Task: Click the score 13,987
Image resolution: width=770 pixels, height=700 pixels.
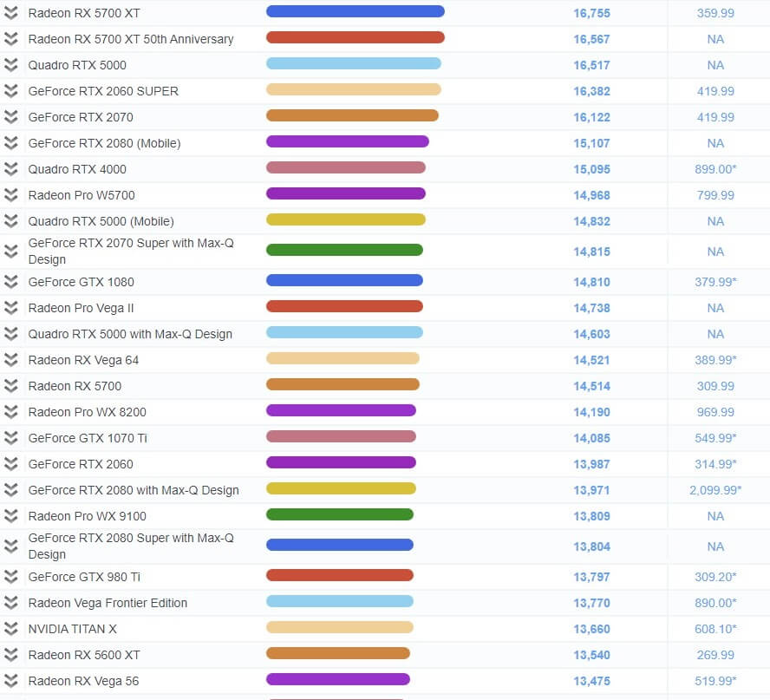Action: pyautogui.click(x=591, y=464)
